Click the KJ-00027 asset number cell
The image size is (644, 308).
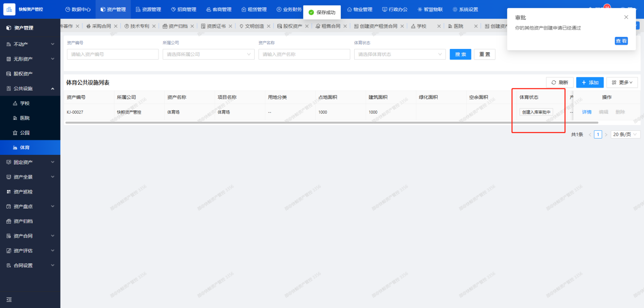click(75, 112)
